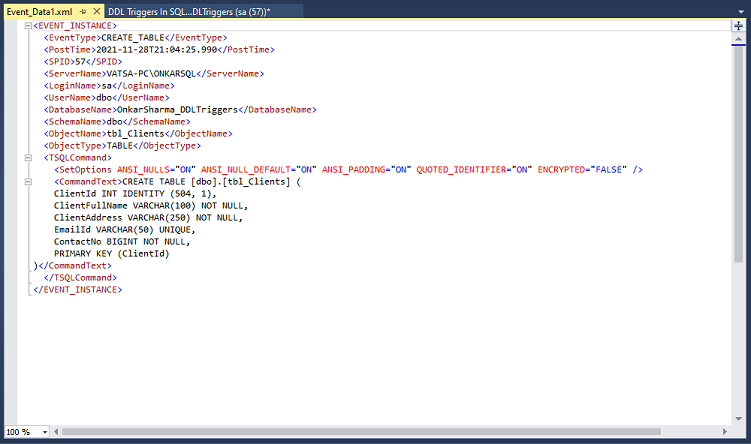Click the ContactNo BIGINT NOT NULL line

pyautogui.click(x=122, y=241)
